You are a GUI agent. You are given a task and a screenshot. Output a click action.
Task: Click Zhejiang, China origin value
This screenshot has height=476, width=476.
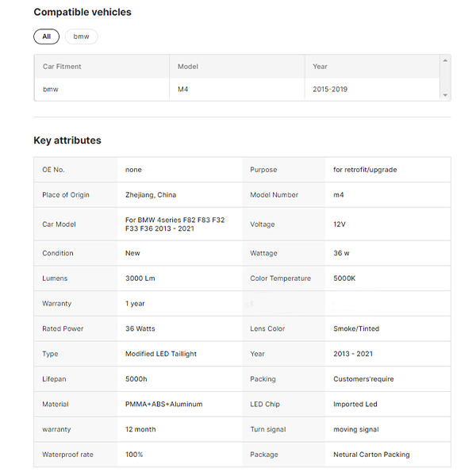point(151,195)
